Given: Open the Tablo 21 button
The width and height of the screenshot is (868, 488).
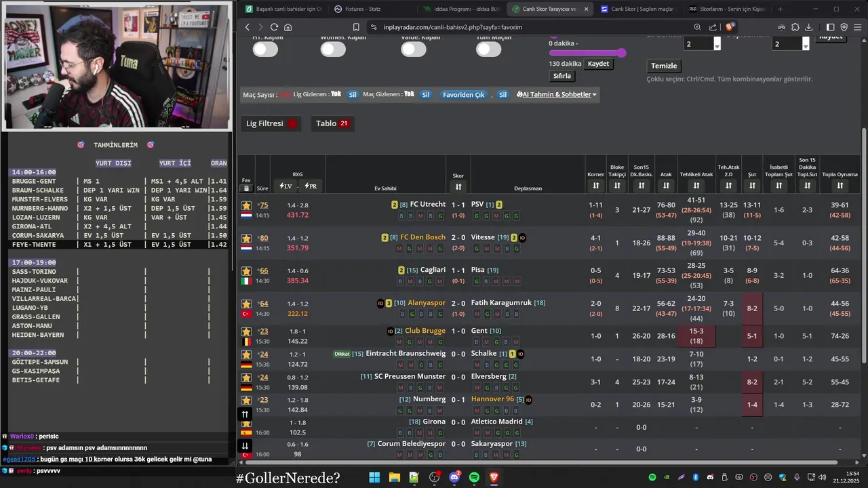Looking at the screenshot, I should [x=332, y=123].
